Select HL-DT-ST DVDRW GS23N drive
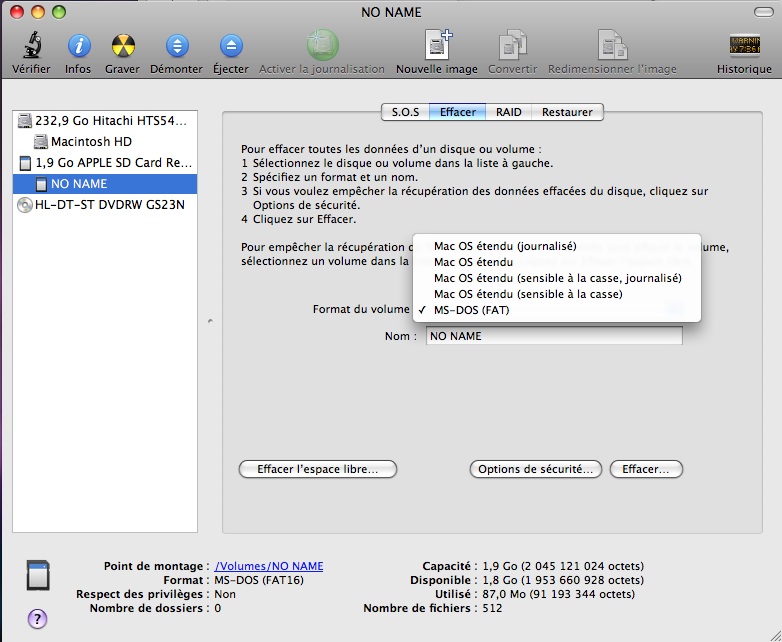This screenshot has height=642, width=782. pyautogui.click(x=105, y=205)
